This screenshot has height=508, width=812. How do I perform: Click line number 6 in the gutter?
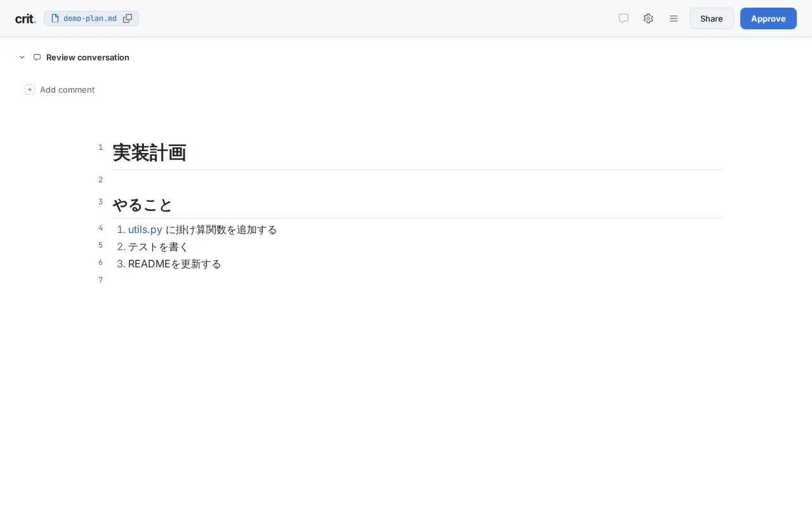click(100, 262)
